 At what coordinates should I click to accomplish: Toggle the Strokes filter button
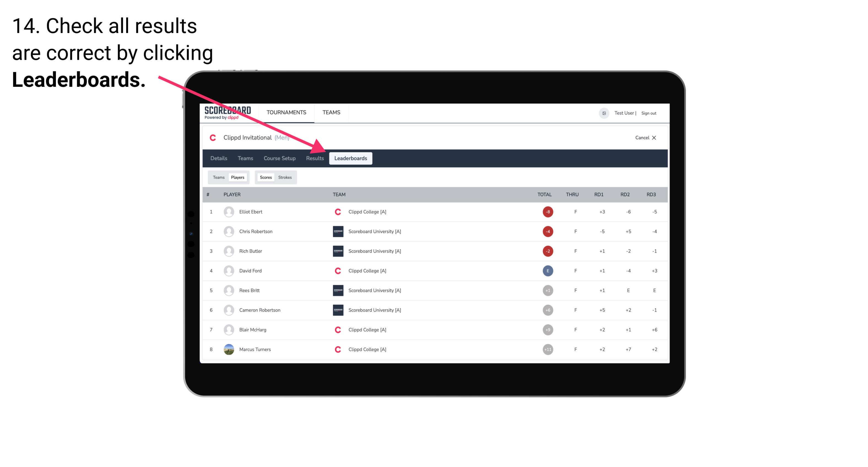point(286,177)
